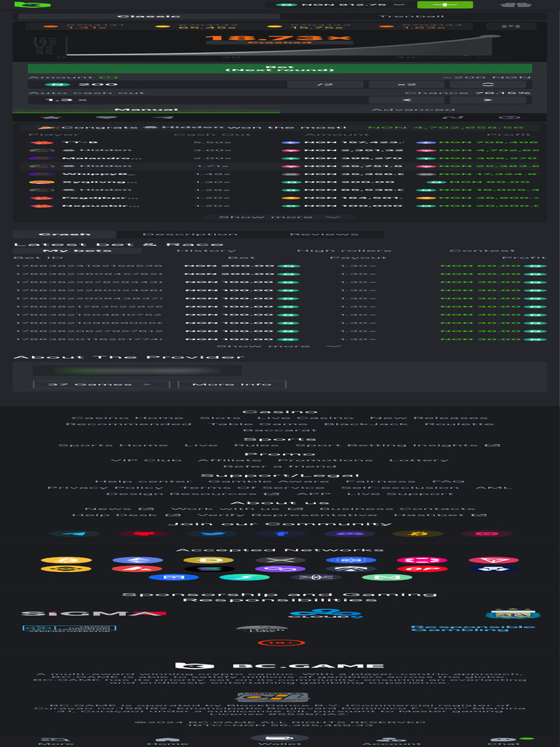
Task: Click the green Bet (Next round) button
Action: [279, 69]
